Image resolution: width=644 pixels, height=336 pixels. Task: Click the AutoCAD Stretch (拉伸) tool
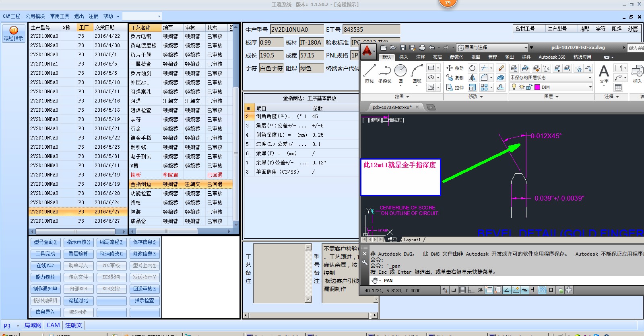(x=455, y=87)
